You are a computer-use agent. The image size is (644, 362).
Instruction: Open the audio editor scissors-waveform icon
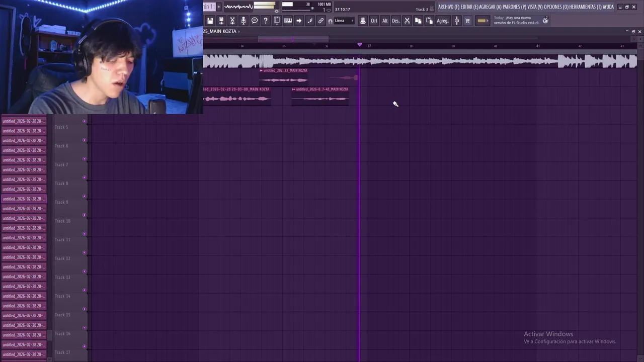click(232, 21)
